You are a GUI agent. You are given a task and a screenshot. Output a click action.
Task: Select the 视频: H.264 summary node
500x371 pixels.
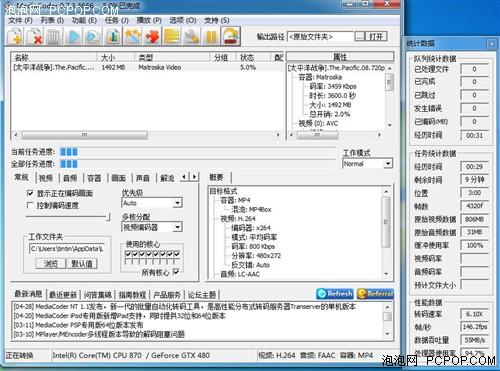click(x=238, y=219)
